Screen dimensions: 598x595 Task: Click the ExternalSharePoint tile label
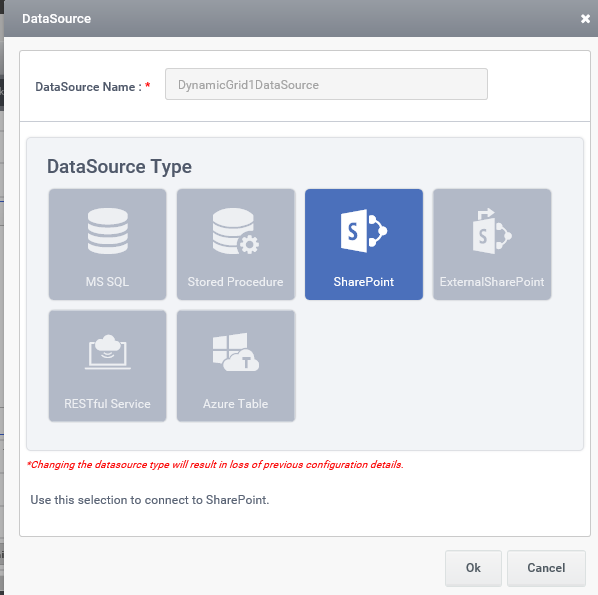click(x=492, y=282)
